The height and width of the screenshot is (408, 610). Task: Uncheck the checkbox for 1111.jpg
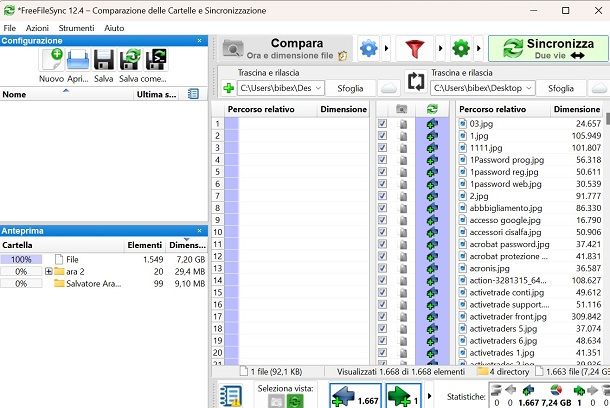(382, 147)
